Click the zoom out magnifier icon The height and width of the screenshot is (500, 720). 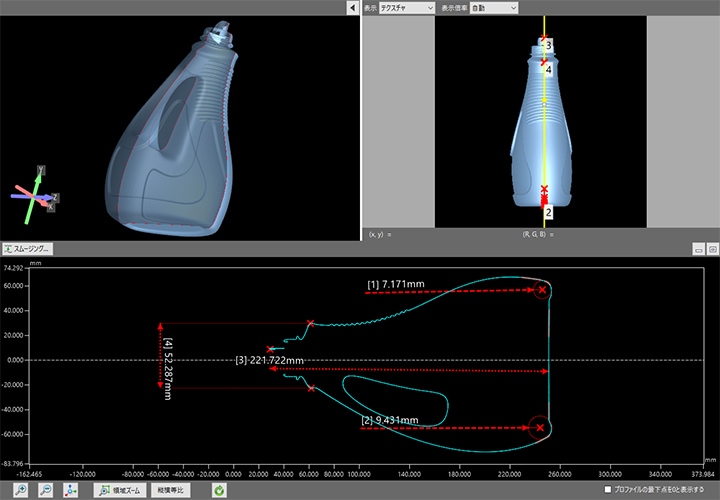[x=46, y=490]
